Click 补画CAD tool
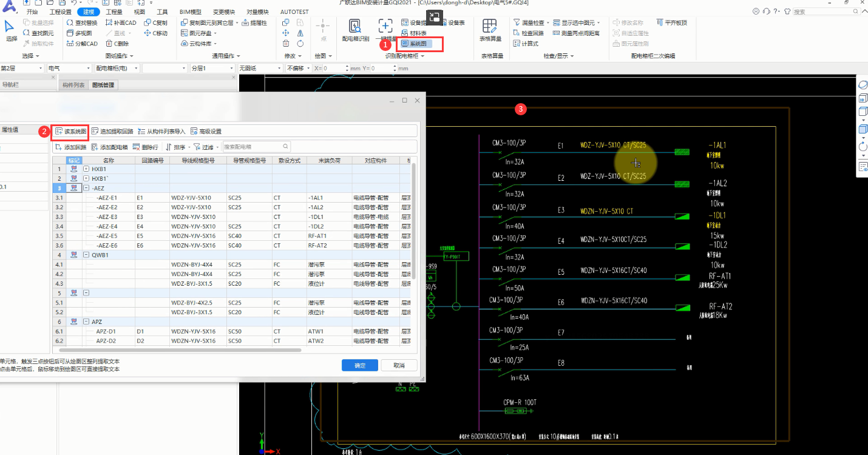Image resolution: width=868 pixels, height=455 pixels. click(x=120, y=22)
